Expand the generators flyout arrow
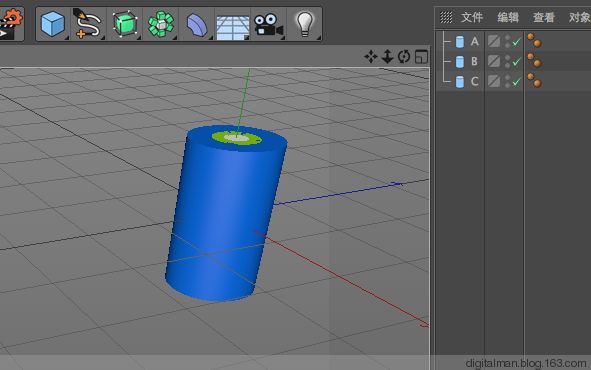Viewport: 591px width, 370px height. click(x=139, y=38)
